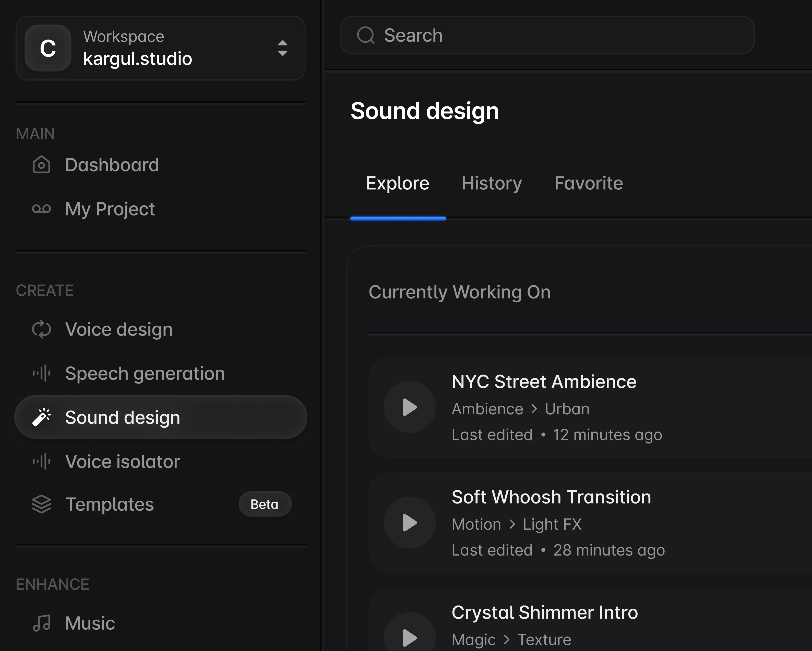Open the Urban category link
812x651 pixels.
[x=567, y=409]
